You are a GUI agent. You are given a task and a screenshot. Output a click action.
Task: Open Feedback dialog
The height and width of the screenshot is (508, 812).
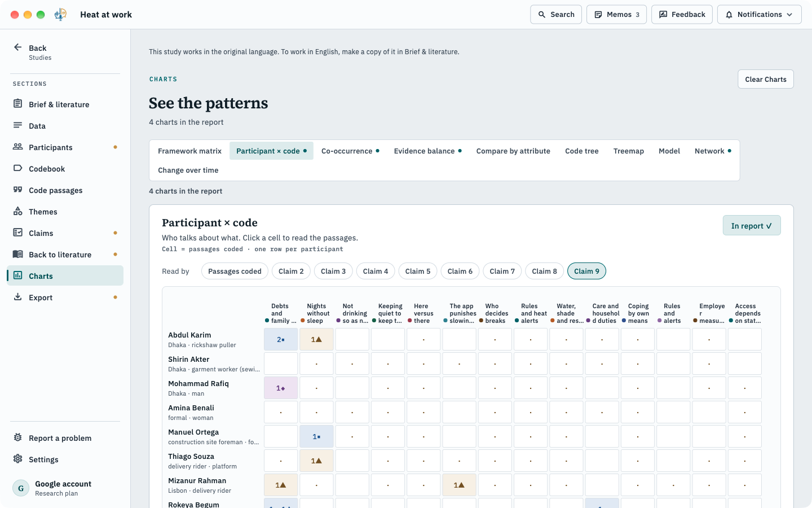point(682,15)
